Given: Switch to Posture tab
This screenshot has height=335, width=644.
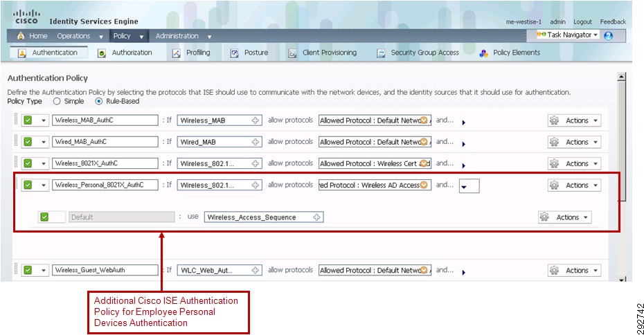Looking at the screenshot, I should pyautogui.click(x=249, y=53).
